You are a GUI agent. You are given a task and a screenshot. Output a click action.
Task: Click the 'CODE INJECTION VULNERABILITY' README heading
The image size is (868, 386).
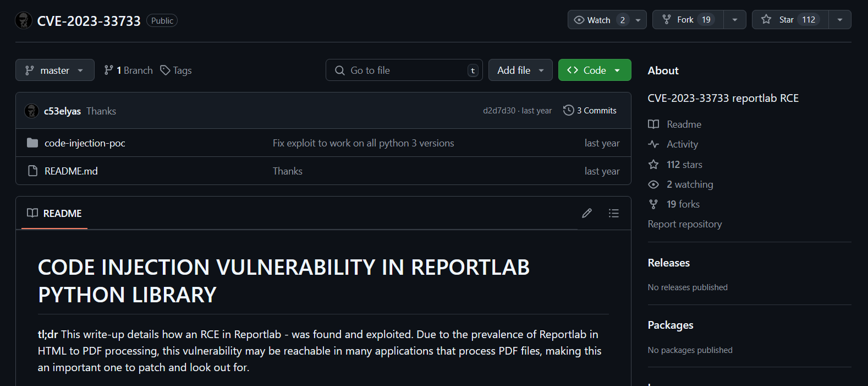284,281
